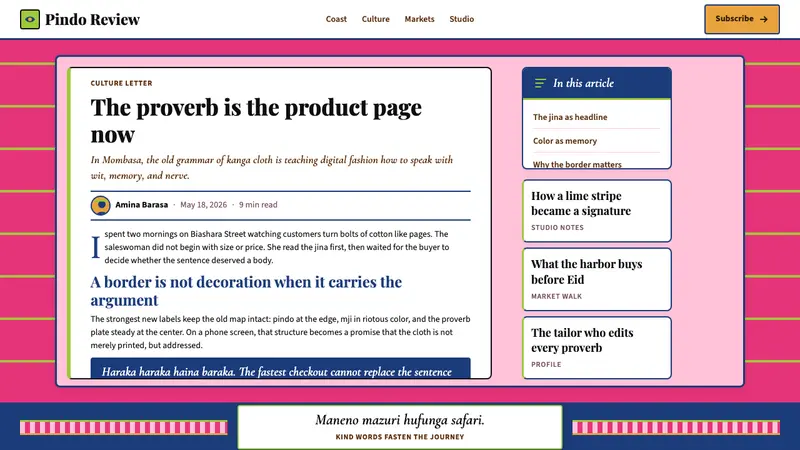Click the arrow icon on Subscribe
Image resolution: width=800 pixels, height=450 pixels.
pos(764,19)
